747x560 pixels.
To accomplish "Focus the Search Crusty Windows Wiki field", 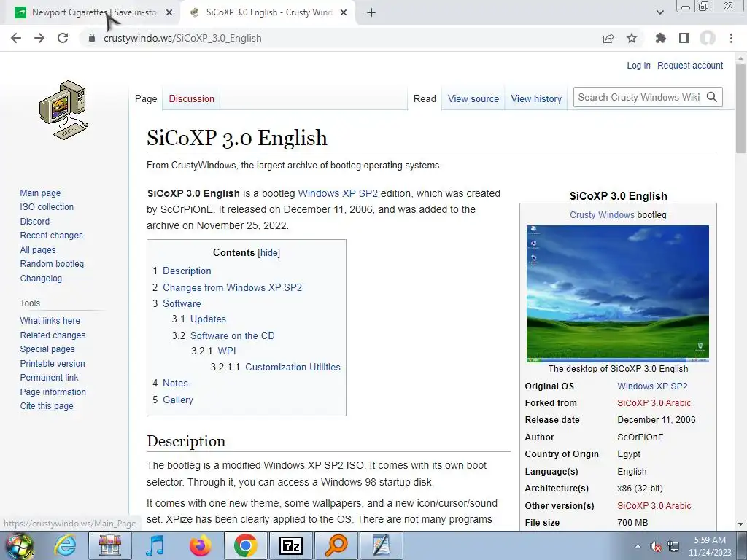I will tap(638, 97).
